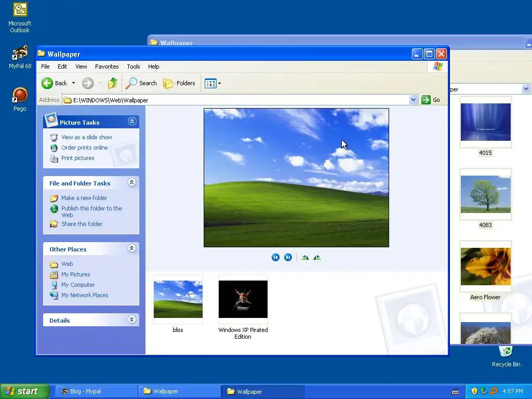
Task: Open the View menu
Action: click(x=81, y=66)
